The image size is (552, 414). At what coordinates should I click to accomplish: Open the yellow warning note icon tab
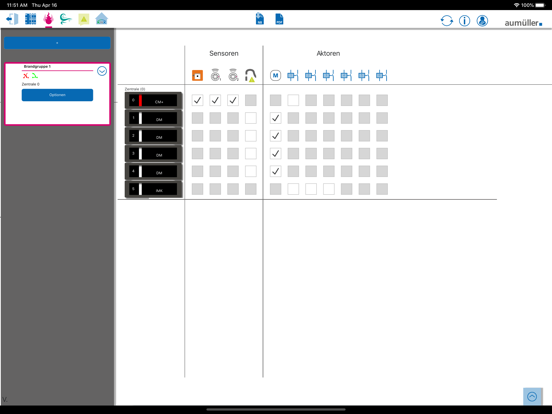pyautogui.click(x=84, y=19)
